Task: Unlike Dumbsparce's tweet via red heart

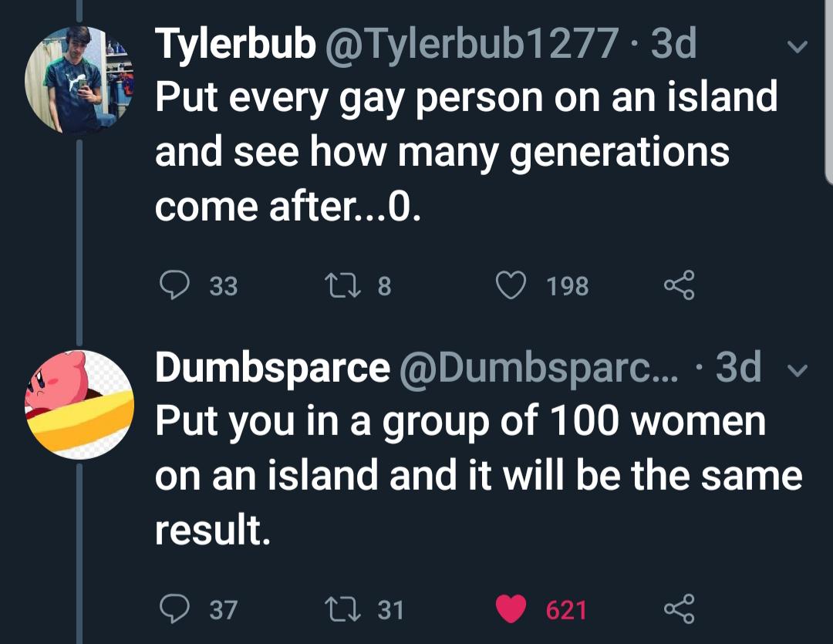Action: pos(511,609)
